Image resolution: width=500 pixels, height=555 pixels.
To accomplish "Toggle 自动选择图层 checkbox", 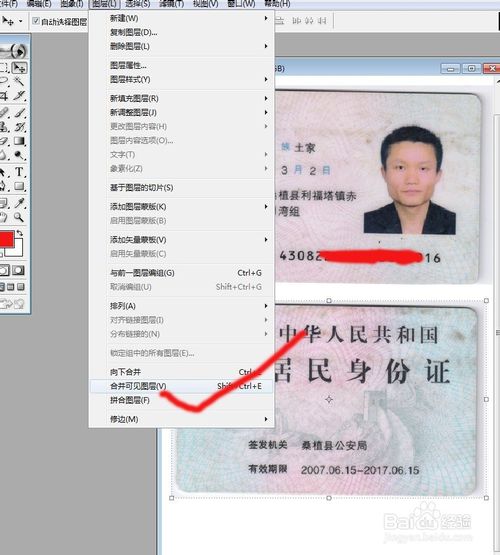I will (36, 21).
